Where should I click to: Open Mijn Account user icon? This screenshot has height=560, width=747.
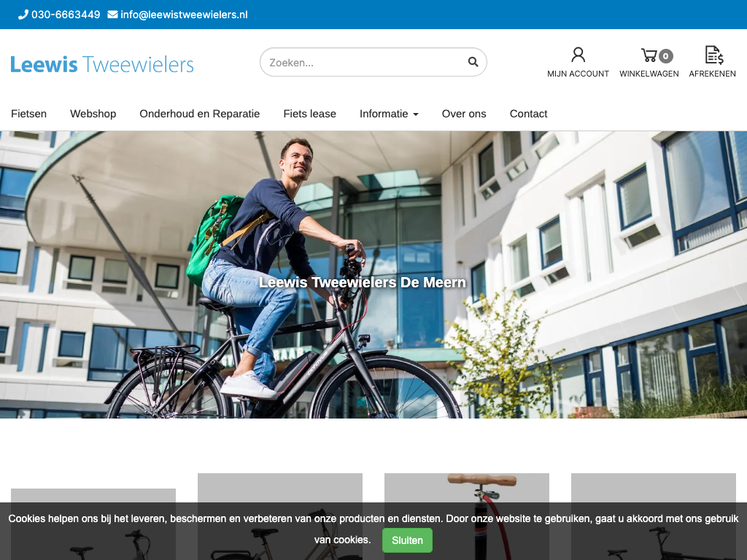click(578, 55)
